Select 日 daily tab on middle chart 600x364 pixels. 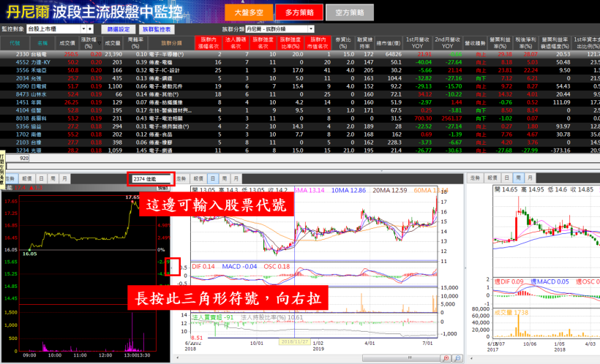pyautogui.click(x=213, y=178)
